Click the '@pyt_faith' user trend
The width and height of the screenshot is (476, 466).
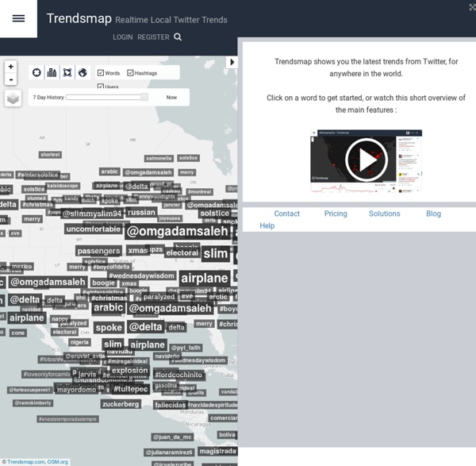pos(186,348)
